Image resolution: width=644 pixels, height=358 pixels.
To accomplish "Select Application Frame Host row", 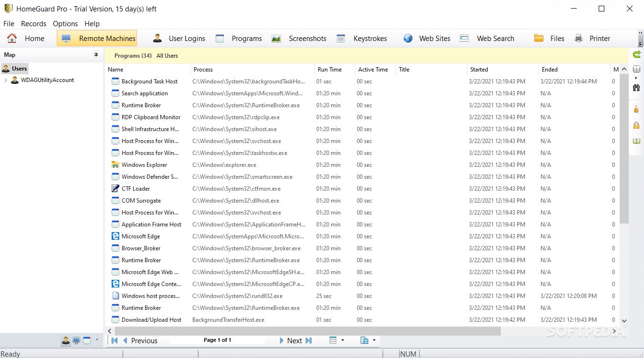I will [x=363, y=225].
